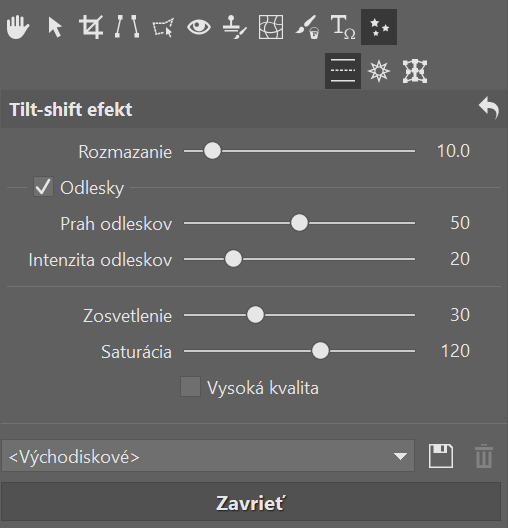Screen dimensions: 508x528
Task: Select the hand pan tool
Action: click(x=18, y=28)
